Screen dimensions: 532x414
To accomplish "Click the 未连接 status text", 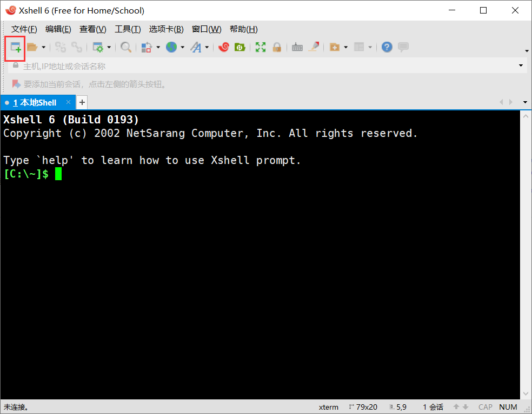I will coord(16,407).
